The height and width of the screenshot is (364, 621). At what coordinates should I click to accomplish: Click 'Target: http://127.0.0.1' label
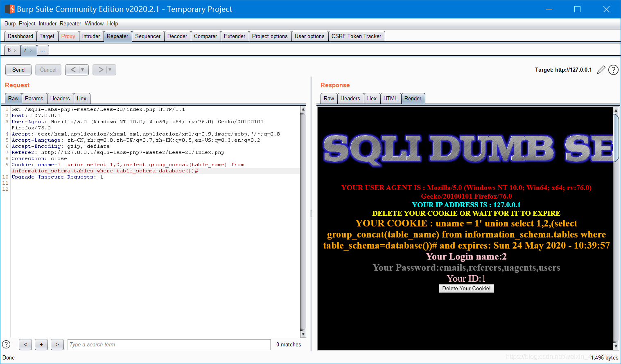coord(563,70)
